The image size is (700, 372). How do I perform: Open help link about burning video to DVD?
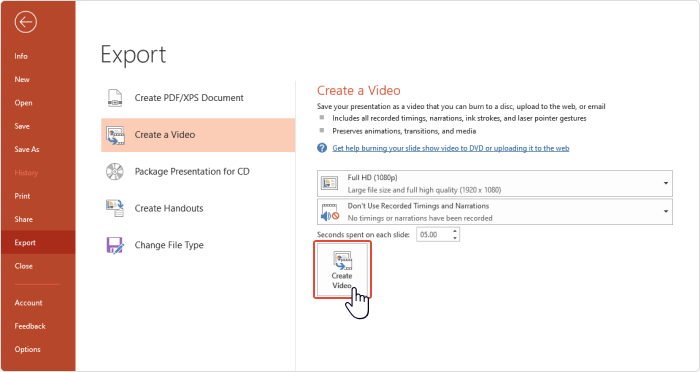click(450, 148)
